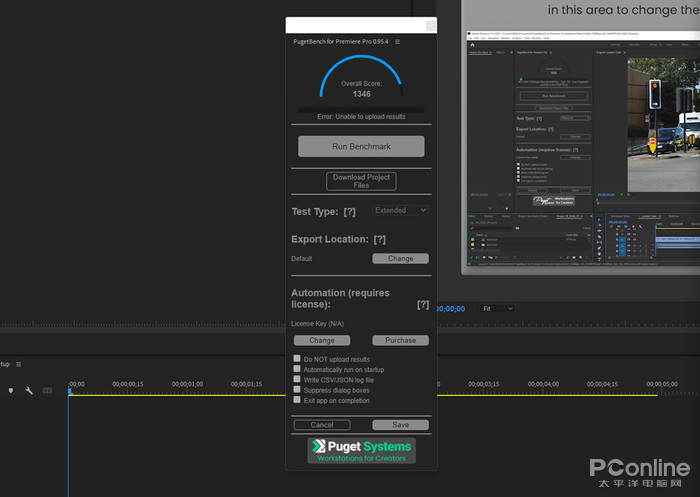Click the 'License Key (N/A)' label
The width and height of the screenshot is (700, 497).
[x=317, y=324]
